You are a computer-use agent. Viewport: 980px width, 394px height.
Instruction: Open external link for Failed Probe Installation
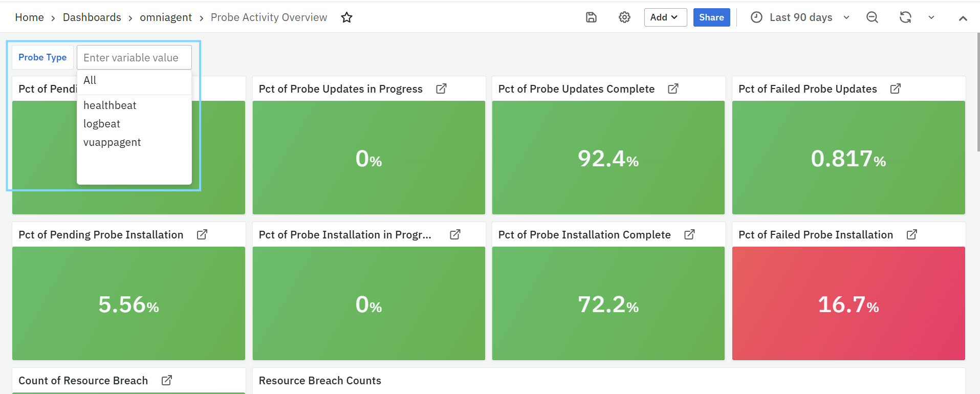911,234
